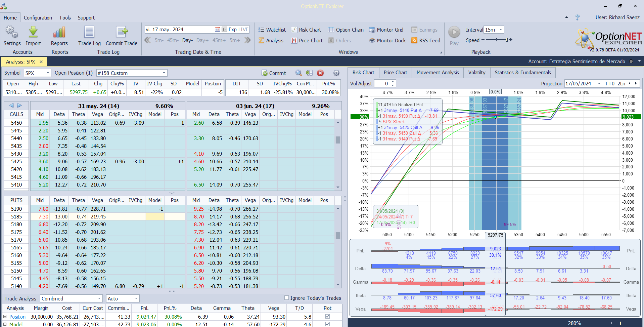Screen dimensions: 644x327
Task: Open the Trade Analysis Combined dropdown
Action: click(99, 298)
